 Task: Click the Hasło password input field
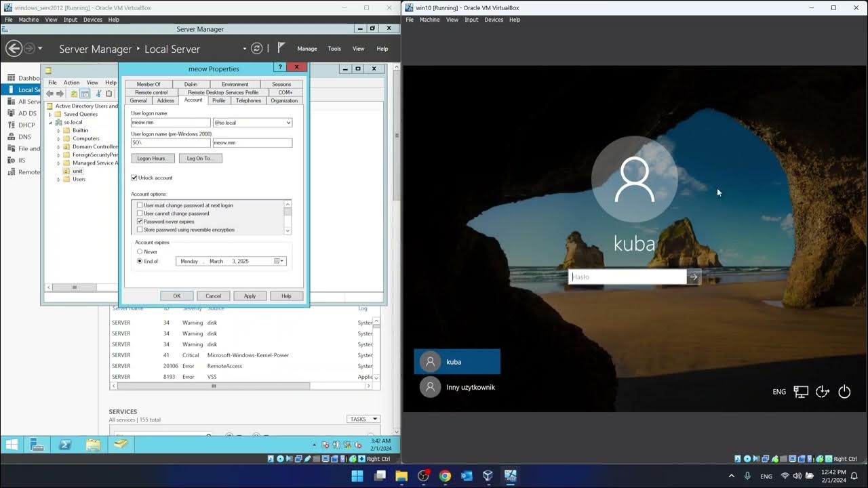pos(627,277)
